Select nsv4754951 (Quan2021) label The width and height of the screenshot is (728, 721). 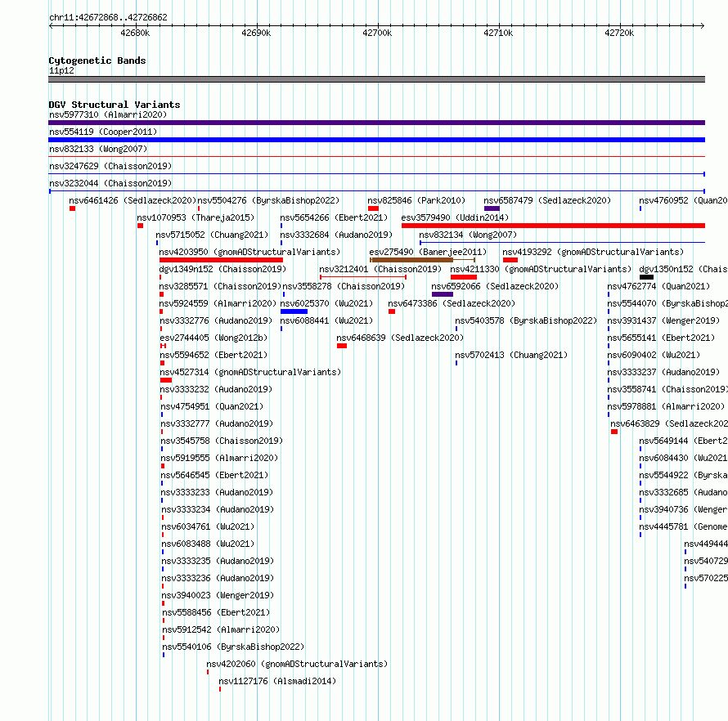(212, 406)
